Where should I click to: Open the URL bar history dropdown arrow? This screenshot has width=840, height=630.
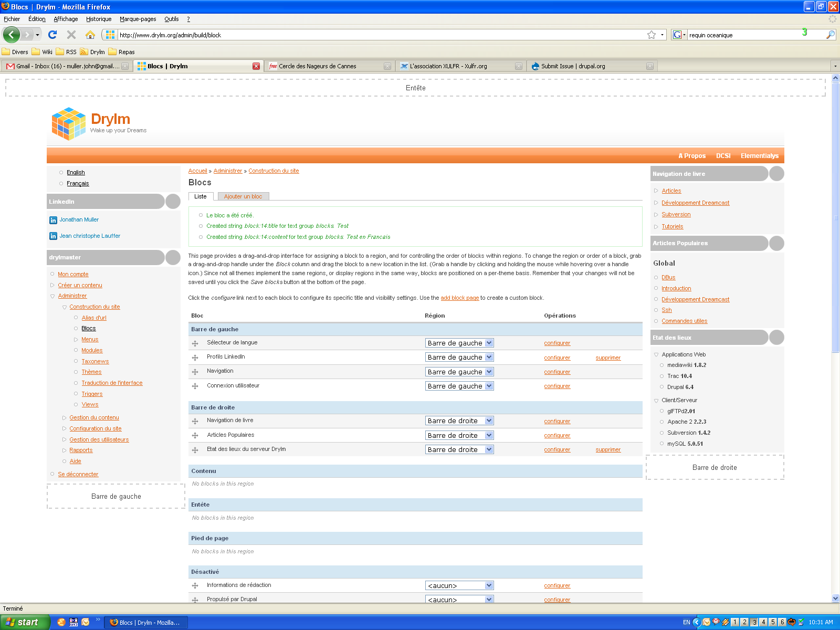[662, 35]
